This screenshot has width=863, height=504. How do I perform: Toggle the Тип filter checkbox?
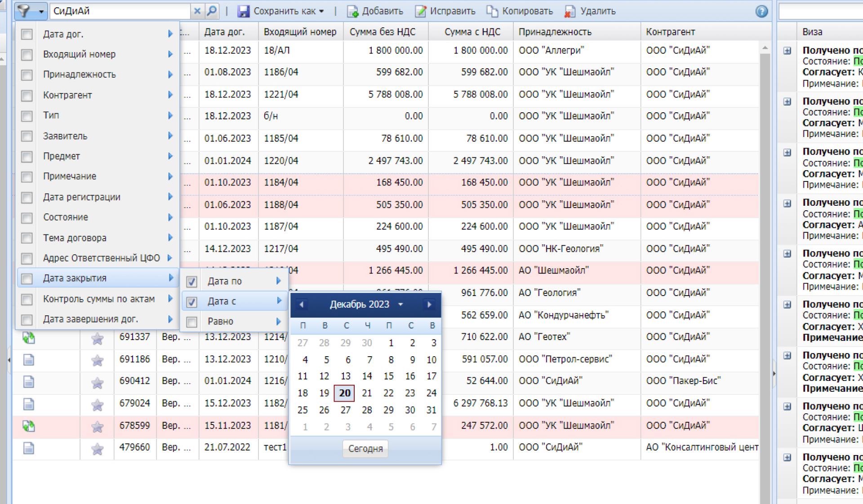pos(27,116)
